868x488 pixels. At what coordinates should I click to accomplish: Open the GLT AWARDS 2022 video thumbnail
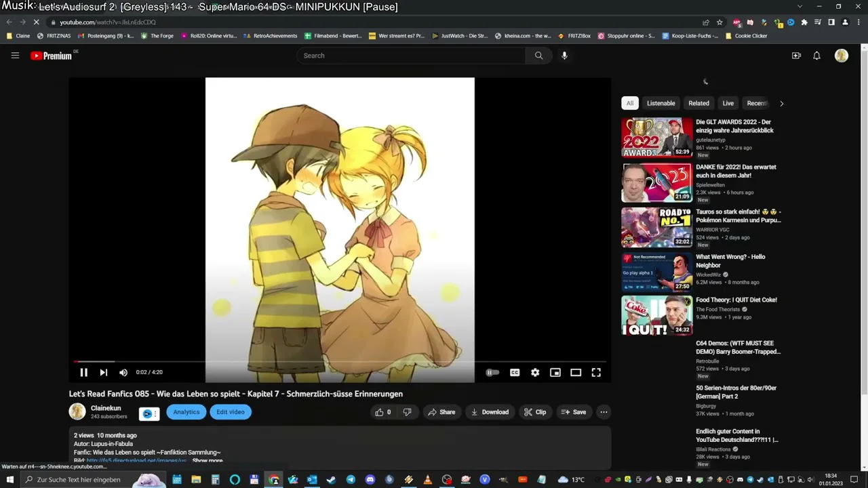click(x=657, y=138)
